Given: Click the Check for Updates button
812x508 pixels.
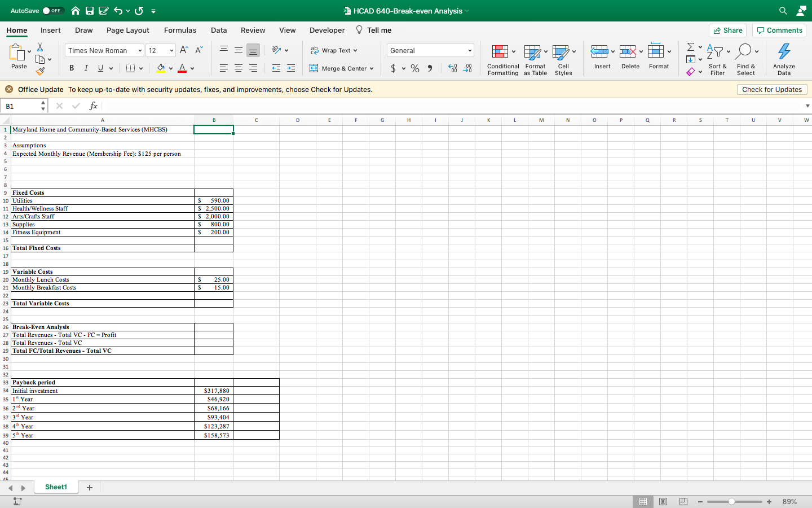Looking at the screenshot, I should point(772,89).
